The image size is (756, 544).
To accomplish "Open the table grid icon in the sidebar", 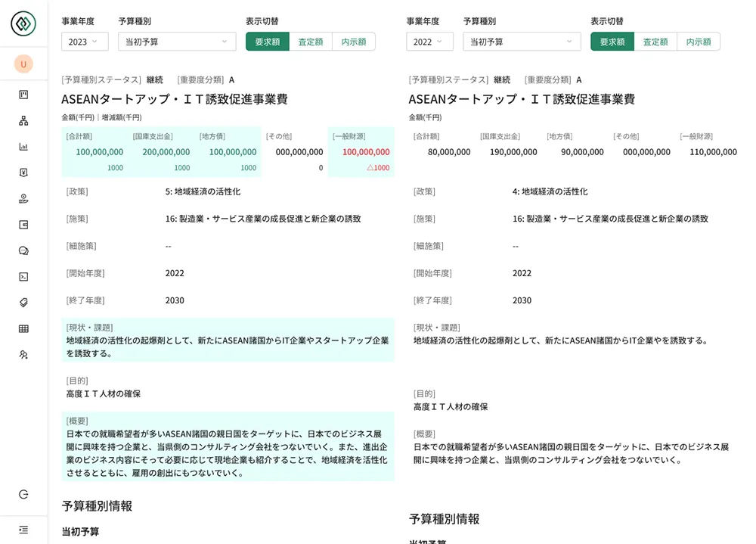I will pyautogui.click(x=24, y=328).
